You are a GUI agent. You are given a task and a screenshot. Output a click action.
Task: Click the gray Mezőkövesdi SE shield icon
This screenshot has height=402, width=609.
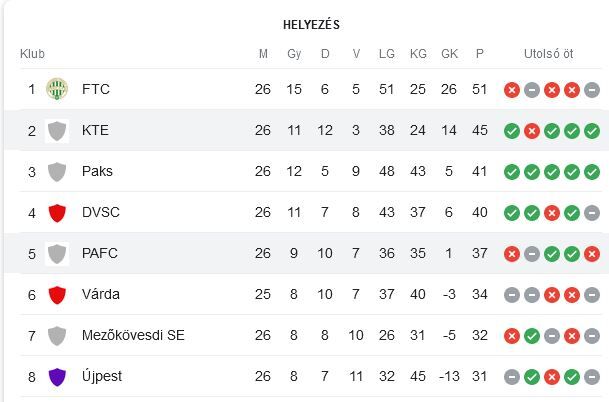click(x=57, y=336)
